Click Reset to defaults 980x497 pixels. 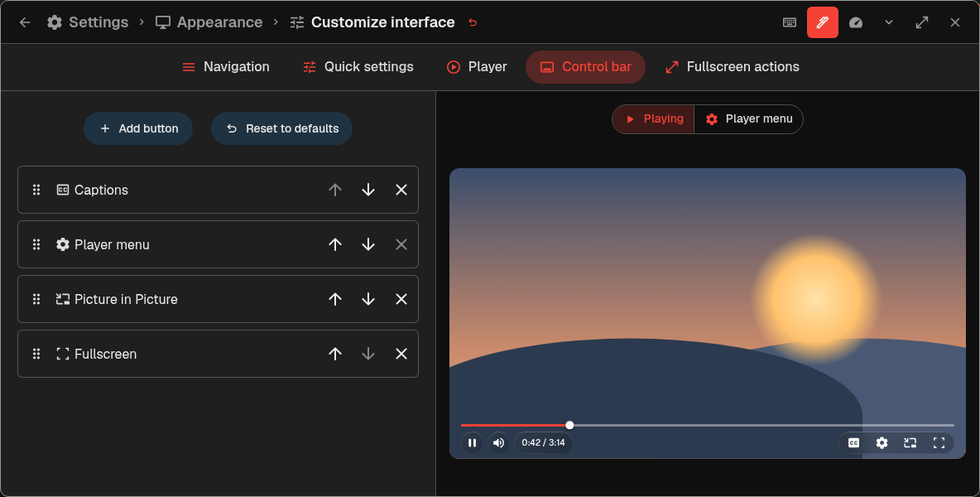pyautogui.click(x=282, y=128)
